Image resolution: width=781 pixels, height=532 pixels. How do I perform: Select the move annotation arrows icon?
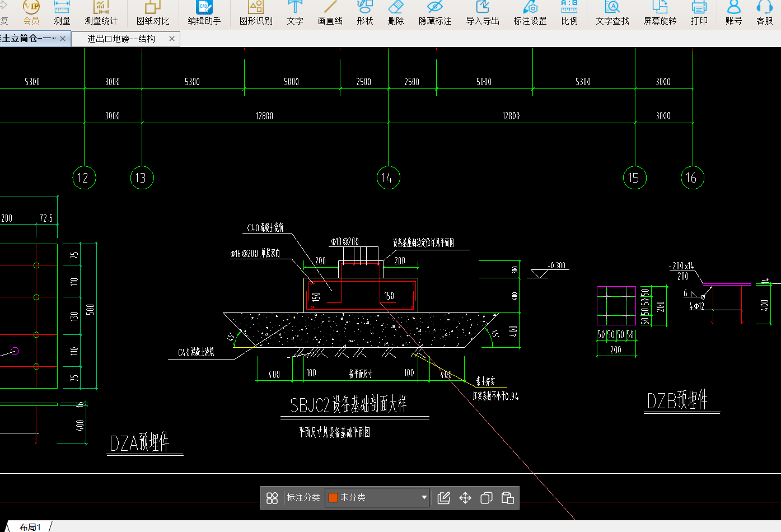coord(465,498)
